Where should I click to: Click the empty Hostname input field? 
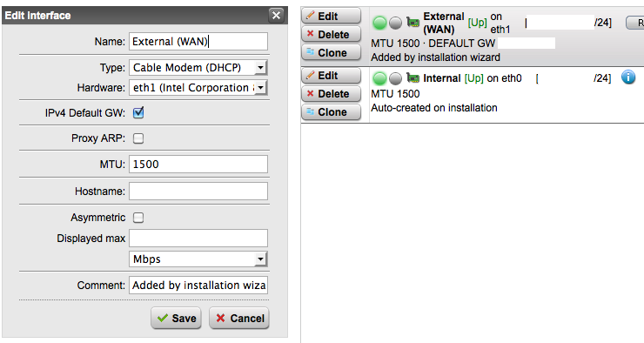pyautogui.click(x=198, y=191)
